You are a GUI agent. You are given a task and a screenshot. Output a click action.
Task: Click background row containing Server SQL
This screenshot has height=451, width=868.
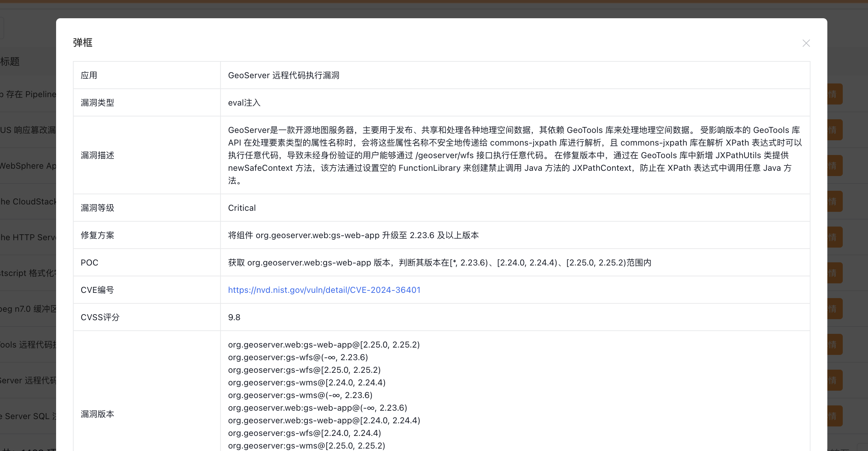point(28,416)
